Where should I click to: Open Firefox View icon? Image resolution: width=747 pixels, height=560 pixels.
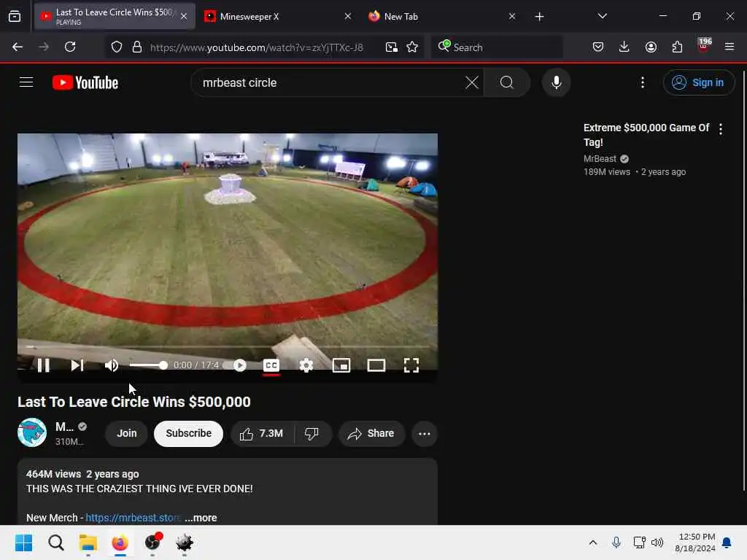click(x=15, y=17)
